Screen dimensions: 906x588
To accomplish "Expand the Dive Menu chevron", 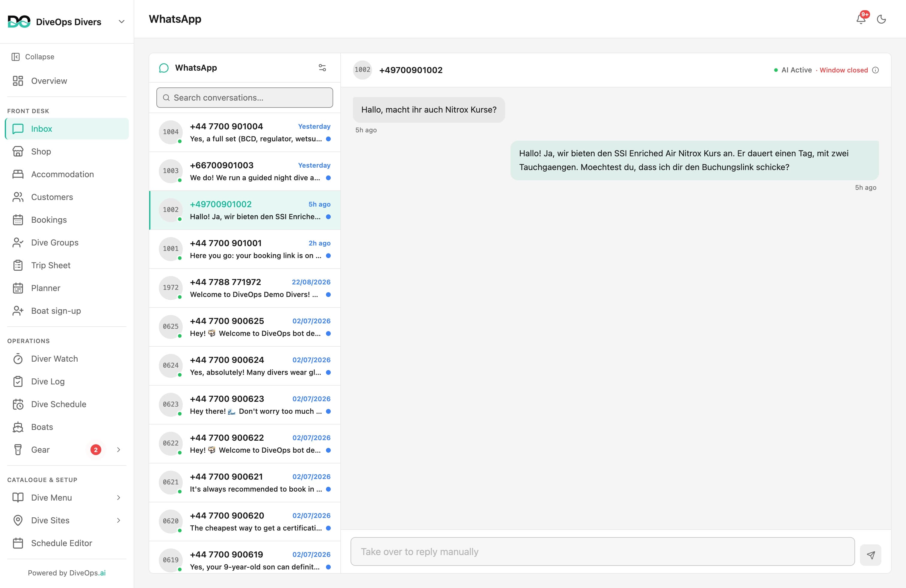I will [x=118, y=498].
